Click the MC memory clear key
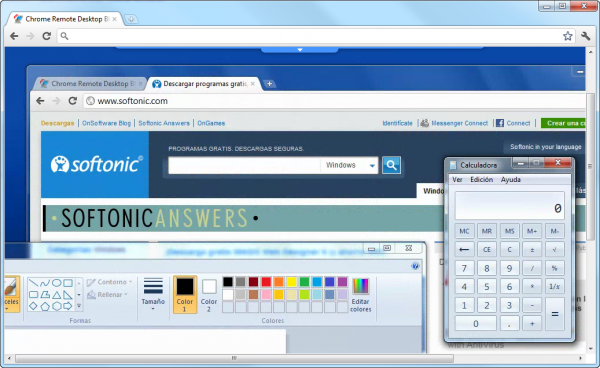The height and width of the screenshot is (368, 600). (464, 231)
